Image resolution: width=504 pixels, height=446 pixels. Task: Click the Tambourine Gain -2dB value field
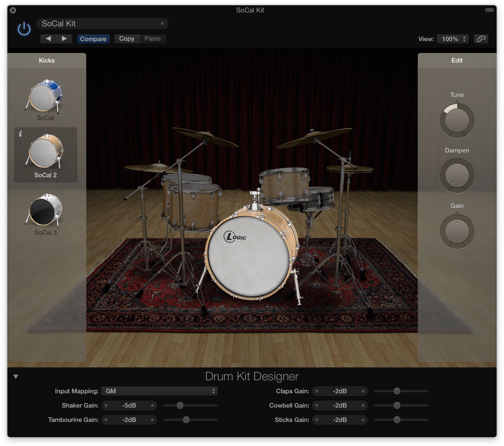pos(129,420)
